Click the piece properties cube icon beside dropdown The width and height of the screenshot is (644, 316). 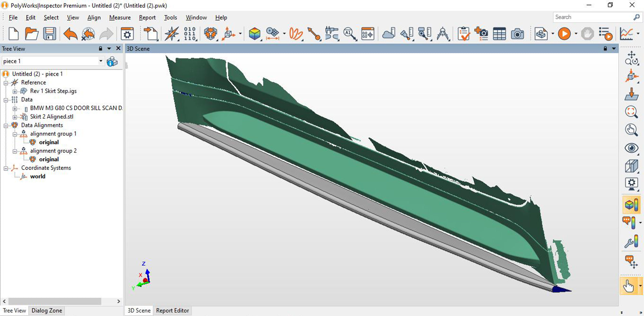point(112,61)
